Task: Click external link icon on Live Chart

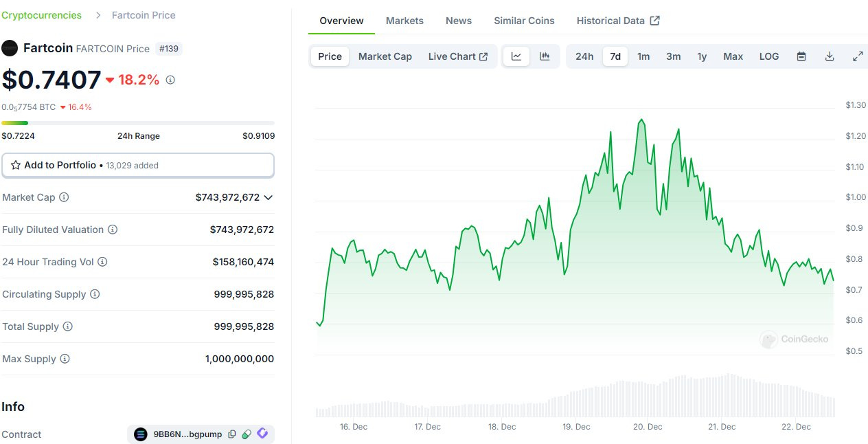Action: pos(483,56)
